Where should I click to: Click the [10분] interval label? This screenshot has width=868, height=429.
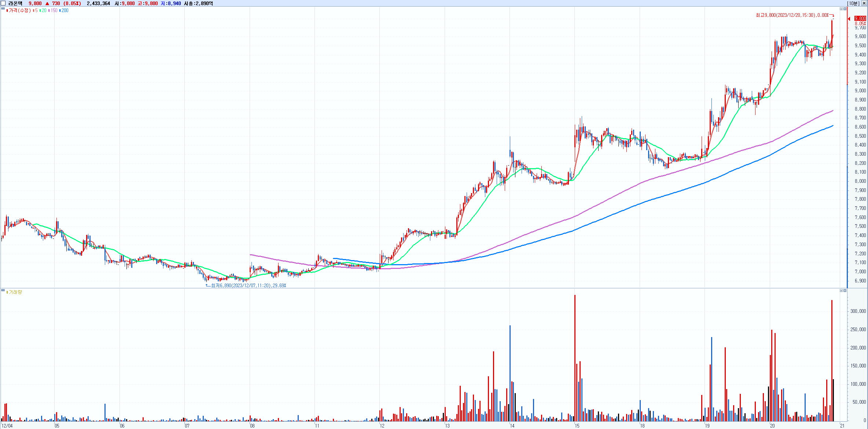853,3
